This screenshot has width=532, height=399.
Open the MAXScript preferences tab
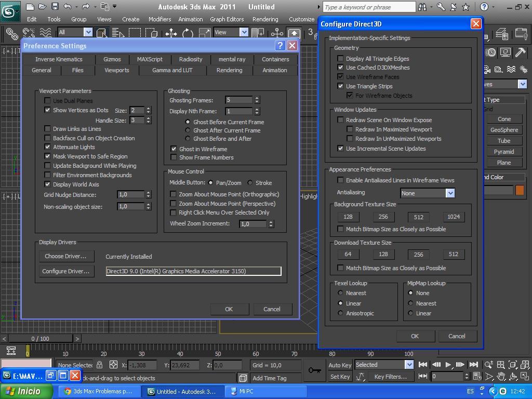pos(150,59)
